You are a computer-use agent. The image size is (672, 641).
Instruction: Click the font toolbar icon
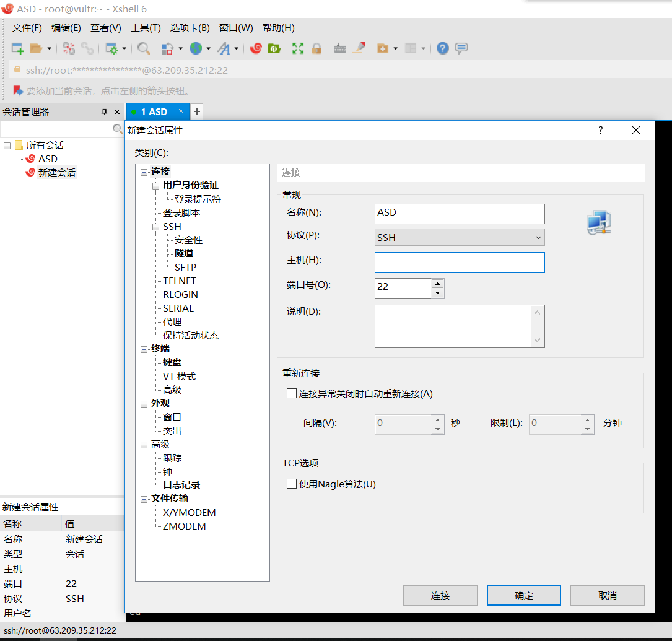[x=224, y=48]
